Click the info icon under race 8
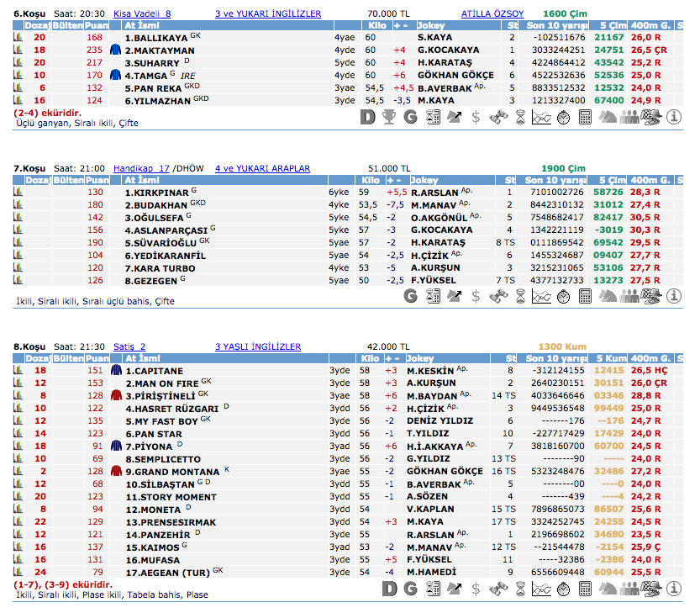 673,589
